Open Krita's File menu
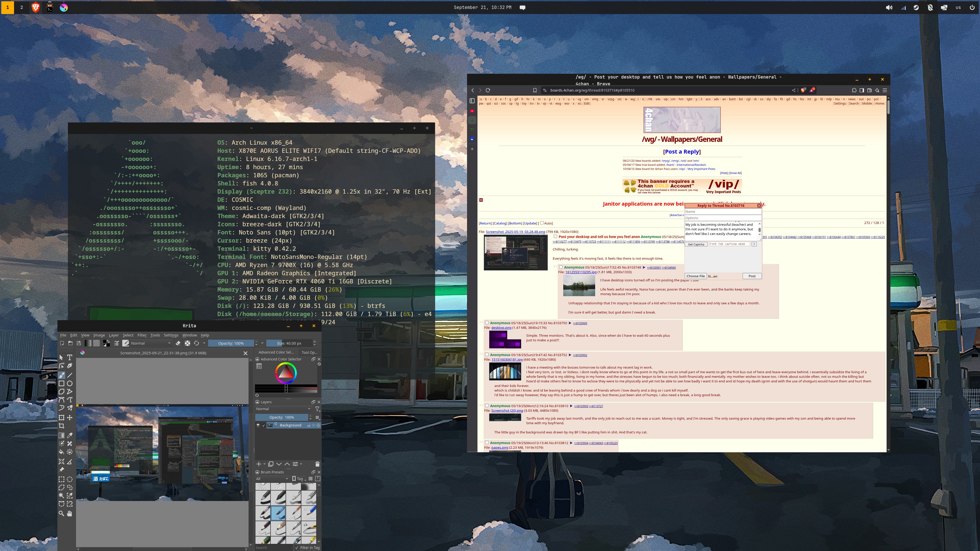980x551 pixels. click(x=63, y=335)
